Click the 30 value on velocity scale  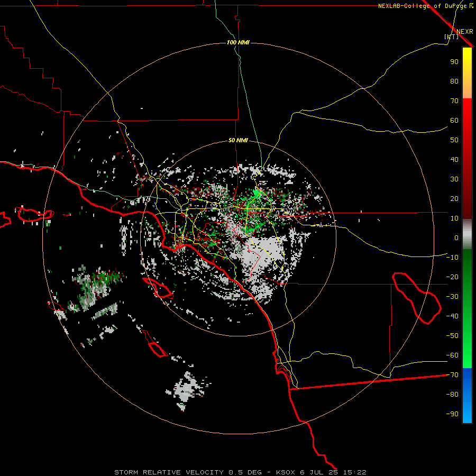(454, 179)
